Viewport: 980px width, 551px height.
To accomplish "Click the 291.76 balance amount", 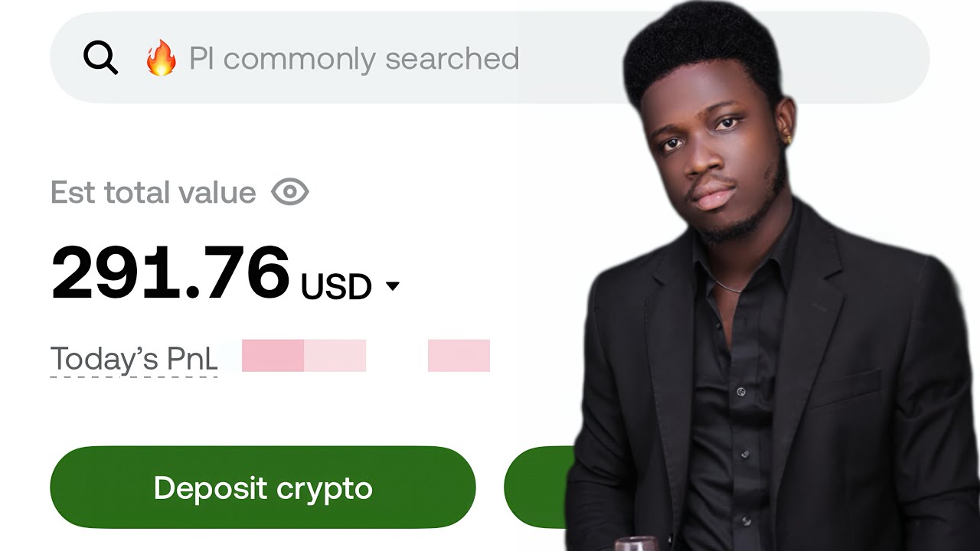I will pos(170,273).
